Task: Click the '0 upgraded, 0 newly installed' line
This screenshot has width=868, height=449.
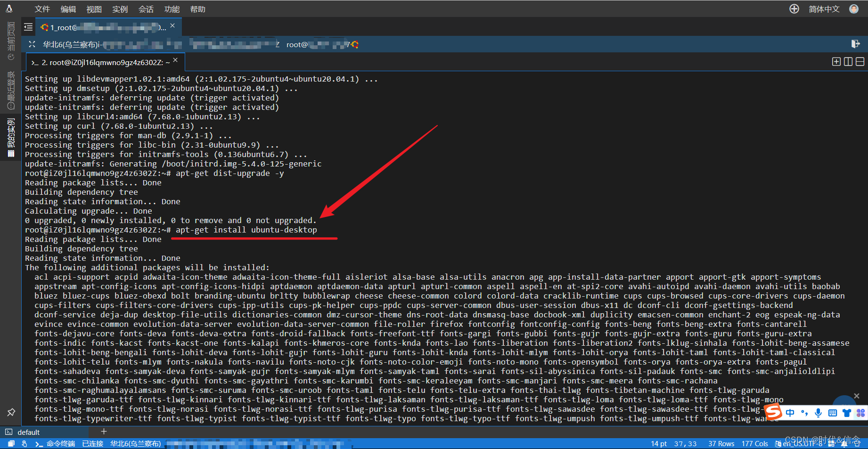Action: coord(171,220)
